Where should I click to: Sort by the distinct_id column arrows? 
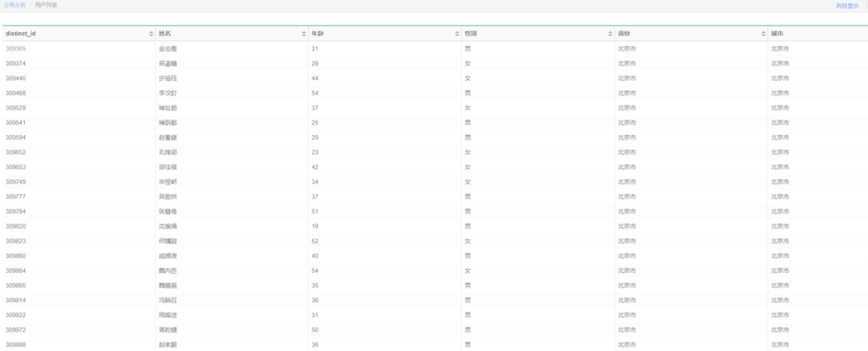tap(151, 34)
